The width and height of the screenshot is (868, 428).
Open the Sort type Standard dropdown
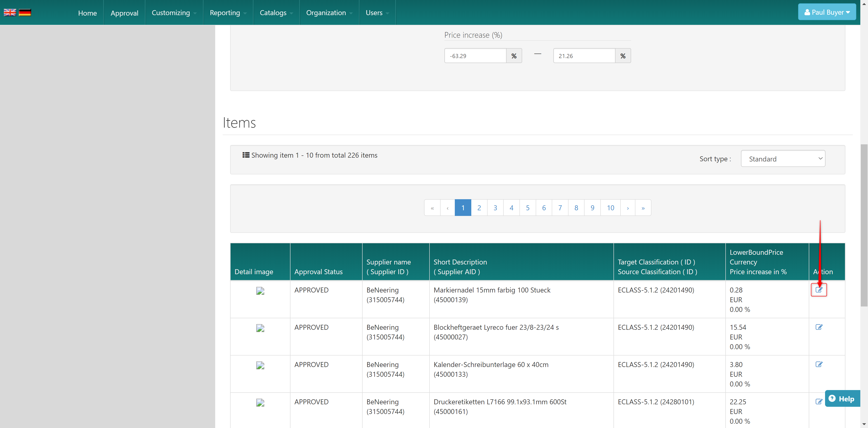click(x=782, y=159)
